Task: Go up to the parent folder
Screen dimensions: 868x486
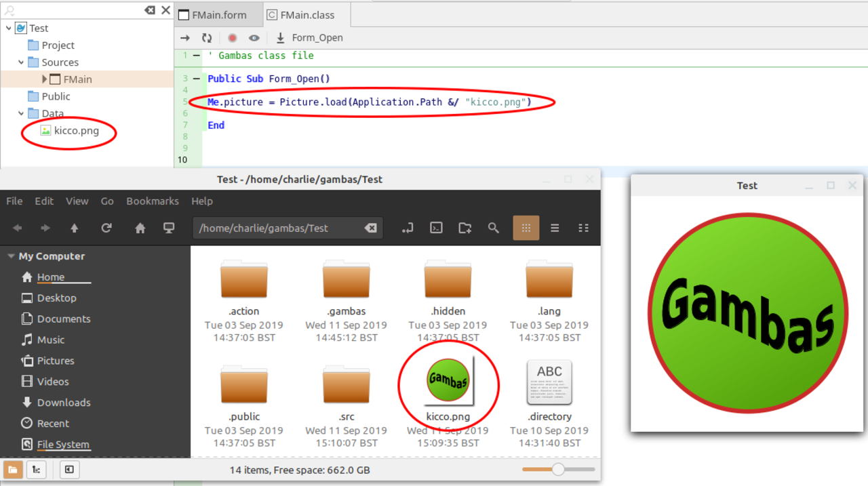Action: click(75, 228)
